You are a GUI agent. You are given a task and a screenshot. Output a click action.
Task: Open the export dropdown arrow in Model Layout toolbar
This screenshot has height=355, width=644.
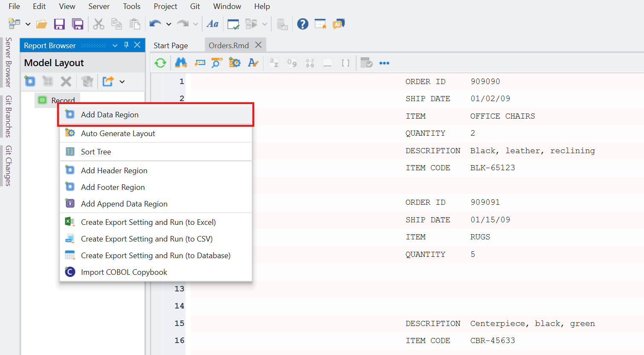point(122,81)
